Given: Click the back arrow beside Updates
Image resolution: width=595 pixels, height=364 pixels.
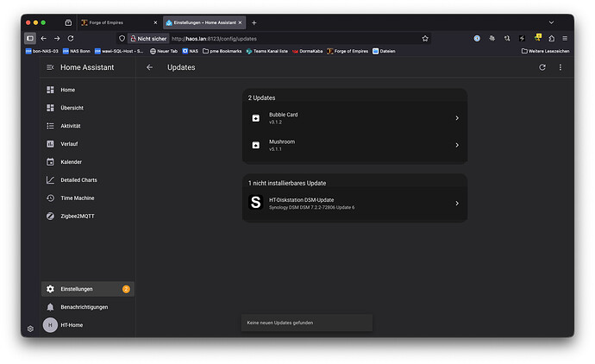Looking at the screenshot, I should 149,67.
